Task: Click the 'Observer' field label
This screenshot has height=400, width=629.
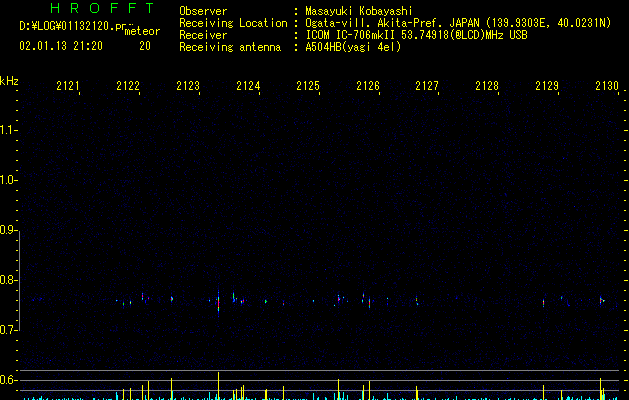Action: point(203,11)
